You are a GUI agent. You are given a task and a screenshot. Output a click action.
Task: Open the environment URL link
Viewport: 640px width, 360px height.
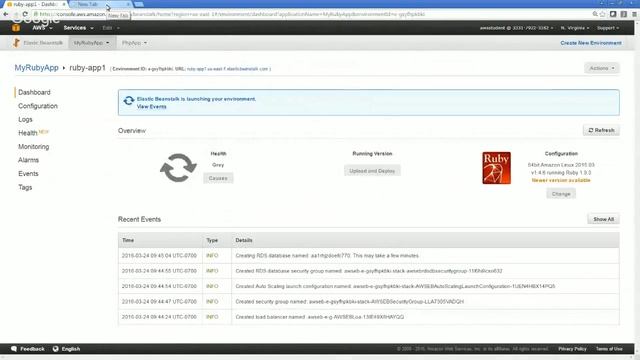click(x=227, y=69)
